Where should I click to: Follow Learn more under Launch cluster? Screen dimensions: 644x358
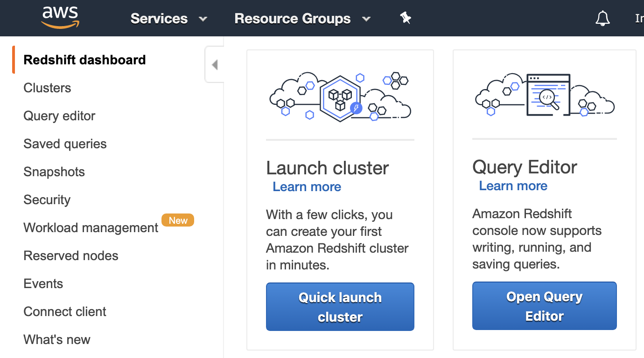pos(307,186)
